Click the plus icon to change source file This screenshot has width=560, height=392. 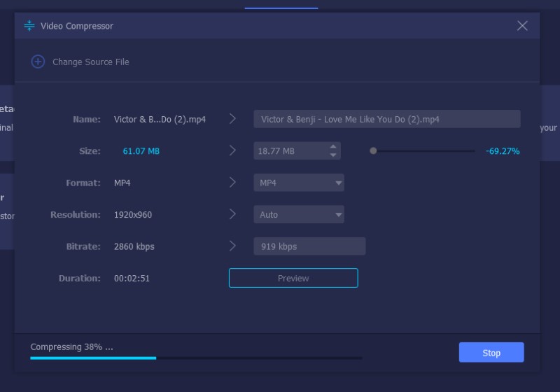click(x=38, y=62)
